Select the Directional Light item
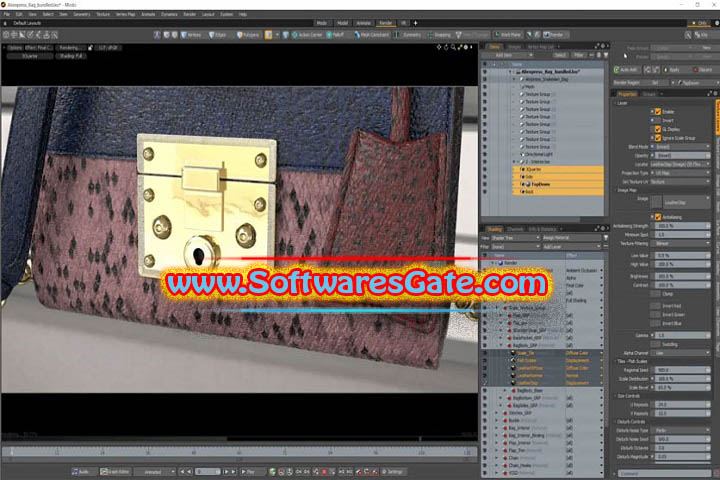 pos(537,154)
